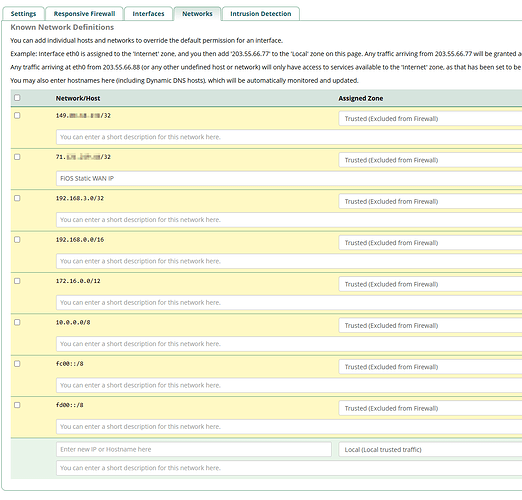Select checkbox for 192.168.3.0/32
The width and height of the screenshot is (522, 500).
click(x=17, y=198)
